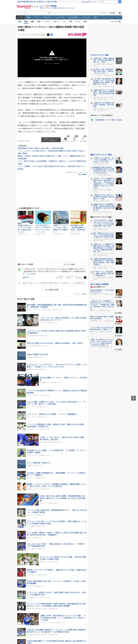Share first comment via X icon

point(85,277)
